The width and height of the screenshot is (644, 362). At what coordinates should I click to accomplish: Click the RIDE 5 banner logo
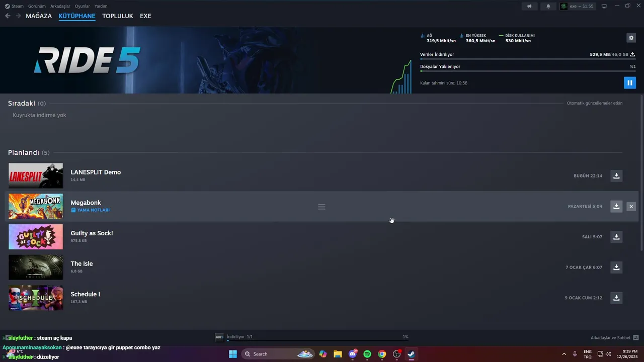(87, 60)
